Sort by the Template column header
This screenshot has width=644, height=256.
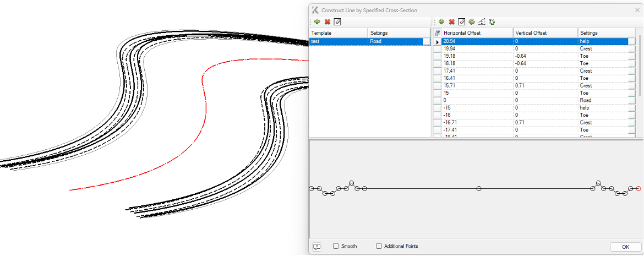(338, 33)
